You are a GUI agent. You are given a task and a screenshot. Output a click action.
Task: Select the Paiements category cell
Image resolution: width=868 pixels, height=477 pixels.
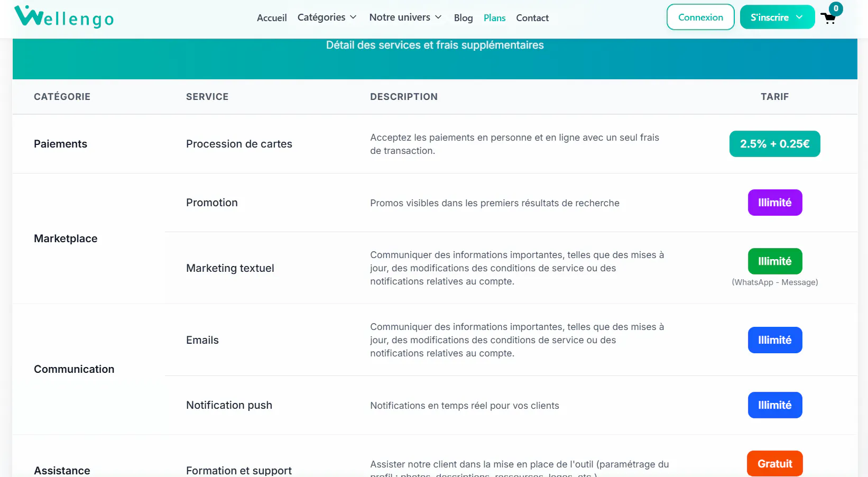pyautogui.click(x=60, y=144)
